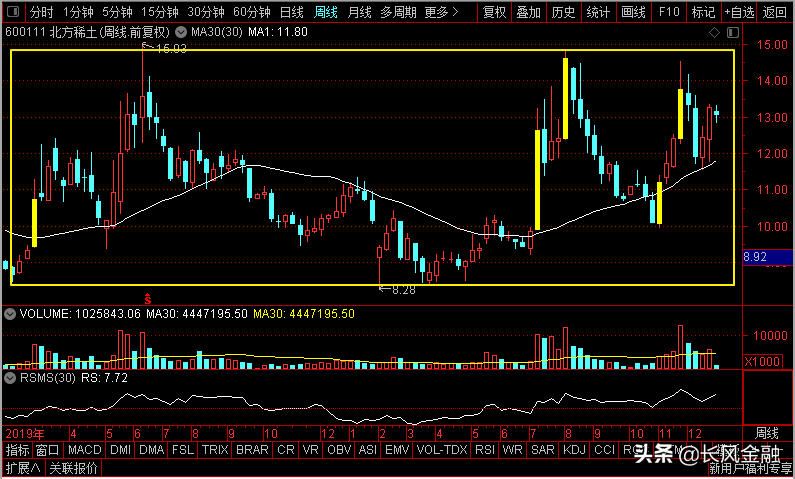Click the 标记 mark button
Viewport: 795px width, 479px height.
(x=704, y=12)
